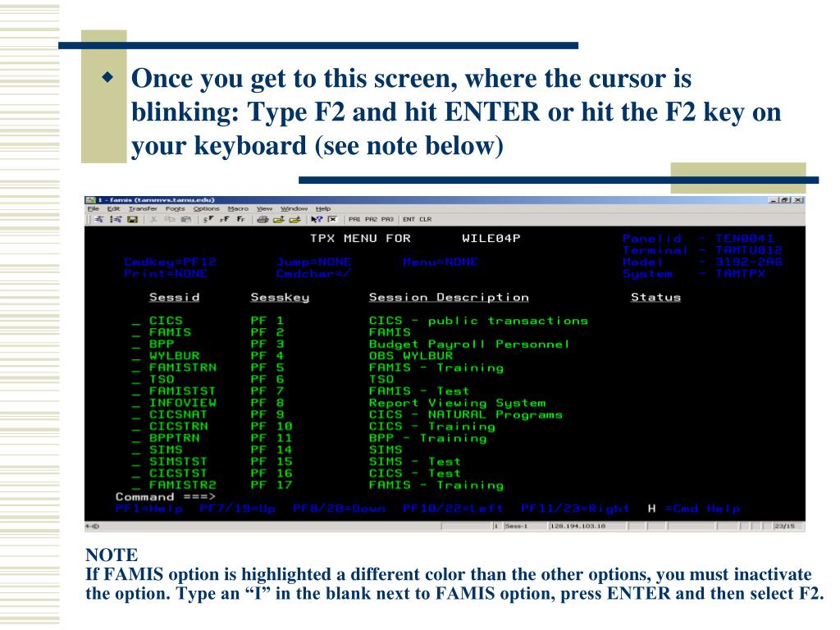The image size is (840, 630).
Task: Click the TSO session ID text
Action: pos(162,379)
